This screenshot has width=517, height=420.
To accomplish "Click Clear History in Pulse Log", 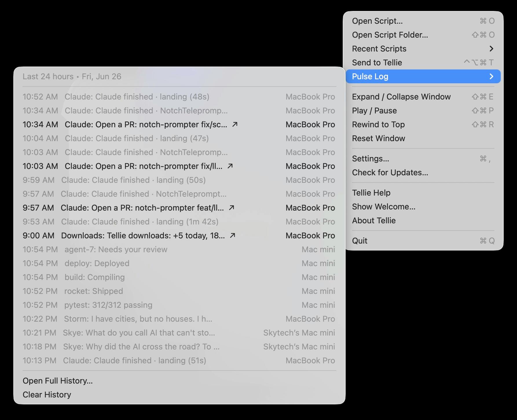I will pos(179,395).
